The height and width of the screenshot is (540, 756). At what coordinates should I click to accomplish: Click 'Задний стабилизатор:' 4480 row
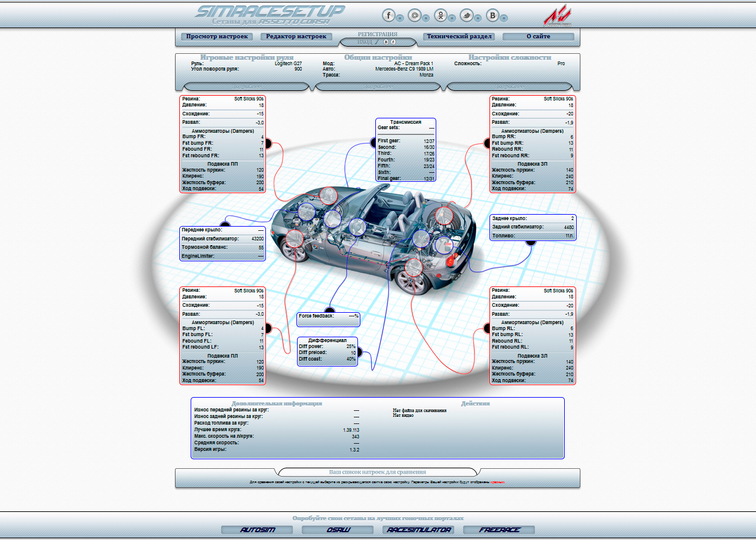point(532,227)
